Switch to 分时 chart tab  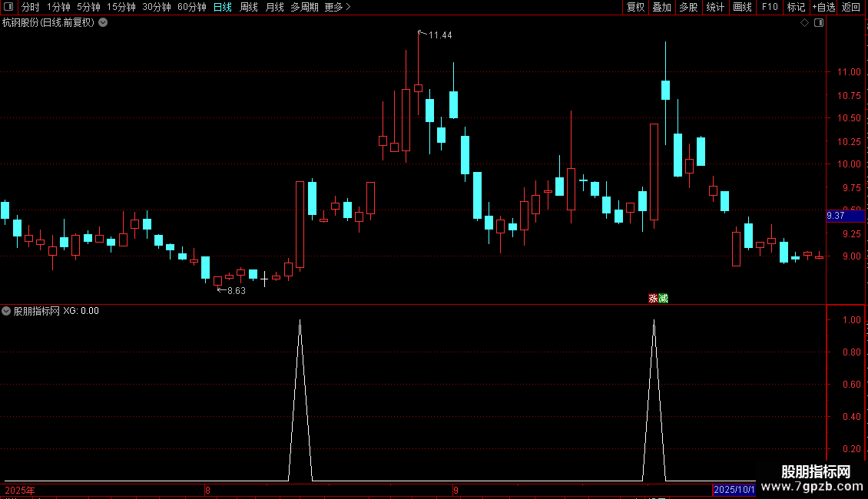31,7
